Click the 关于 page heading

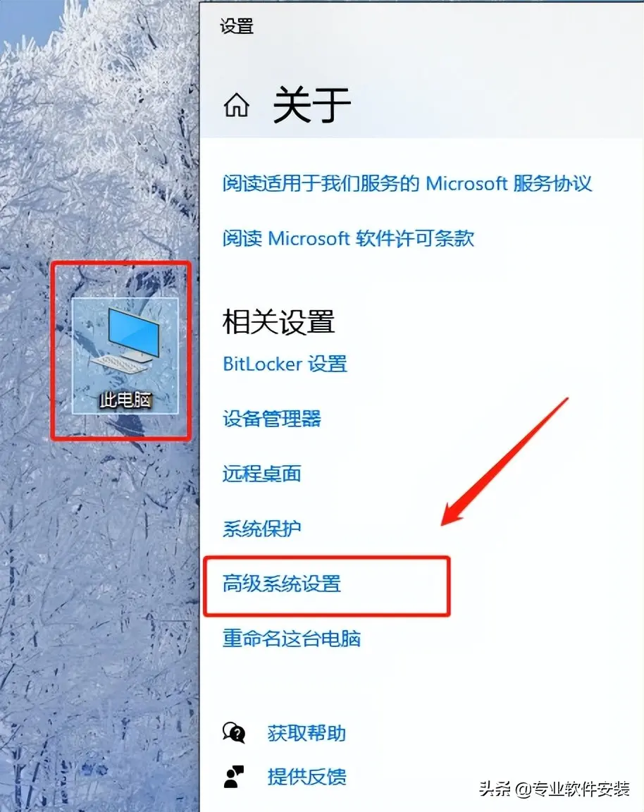(x=312, y=105)
